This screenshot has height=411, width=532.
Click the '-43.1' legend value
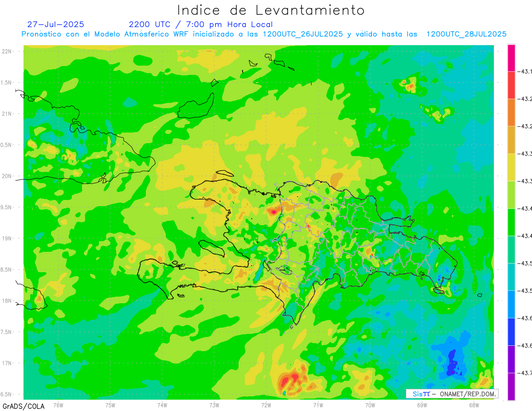tap(526, 71)
